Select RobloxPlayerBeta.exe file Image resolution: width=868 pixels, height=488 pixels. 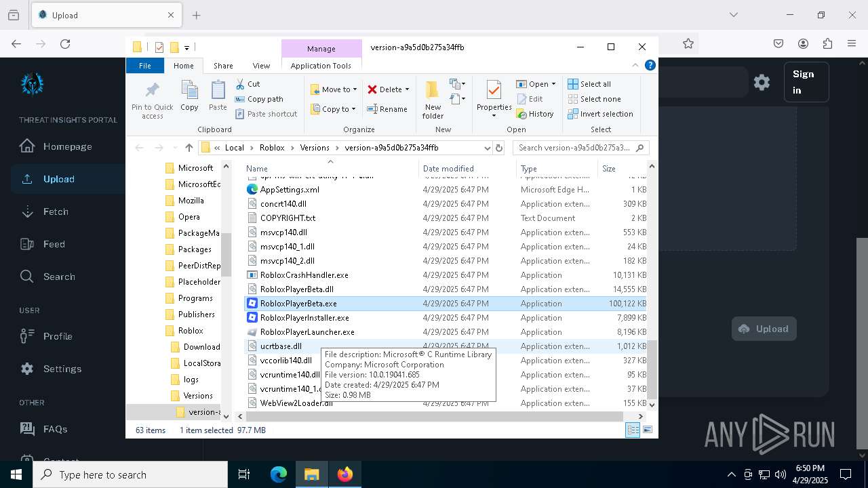coord(445,304)
